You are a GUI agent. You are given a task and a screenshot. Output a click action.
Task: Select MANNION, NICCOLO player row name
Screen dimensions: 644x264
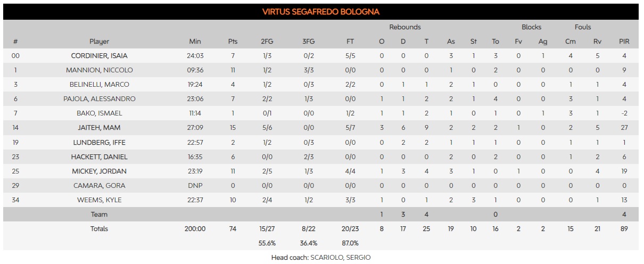(99, 70)
